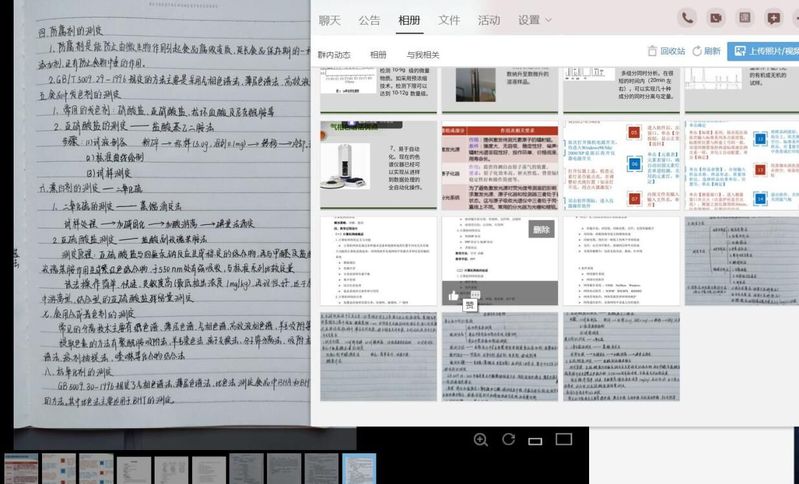
Task: Select the 相册 main tab
Action: (x=409, y=20)
